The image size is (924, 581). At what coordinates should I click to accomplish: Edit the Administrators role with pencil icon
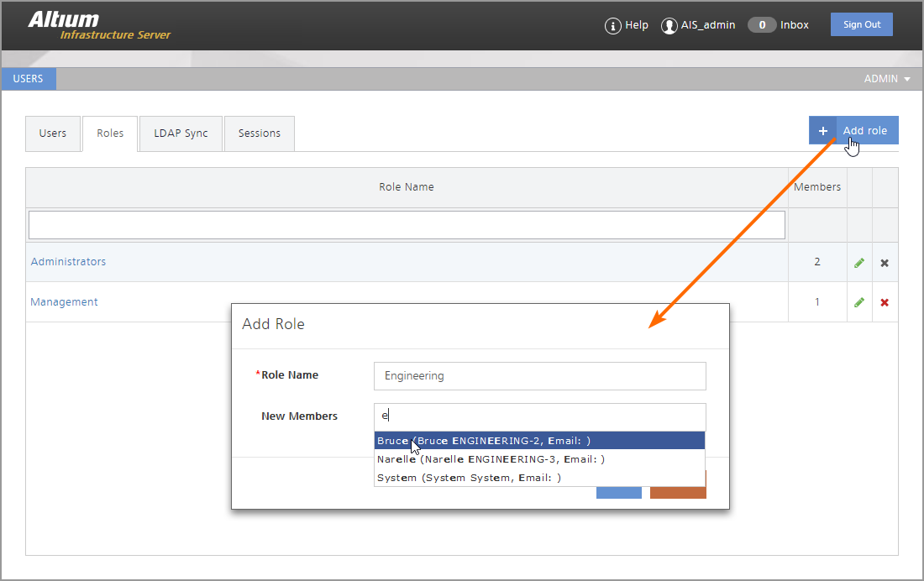[x=859, y=263]
